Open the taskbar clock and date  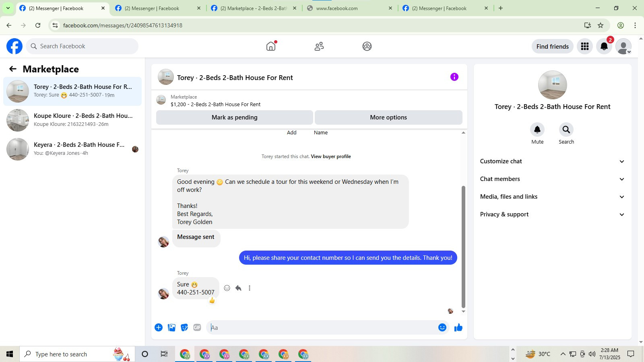click(x=609, y=354)
